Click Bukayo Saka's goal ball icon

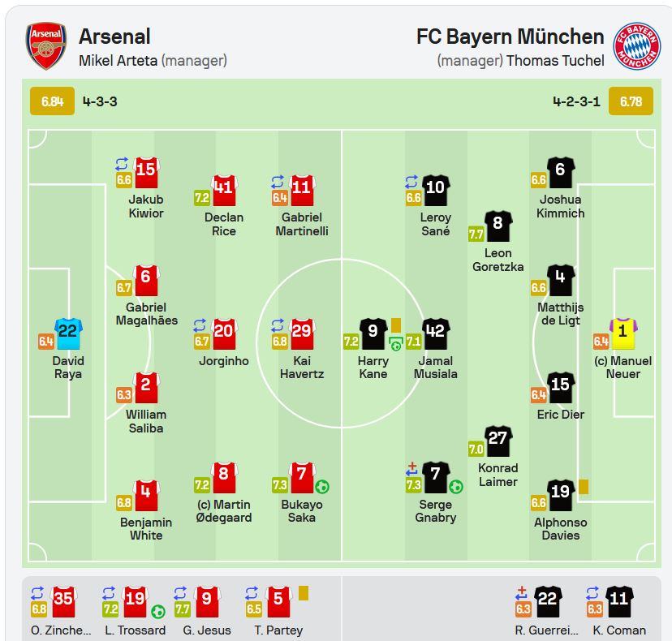pyautogui.click(x=322, y=487)
